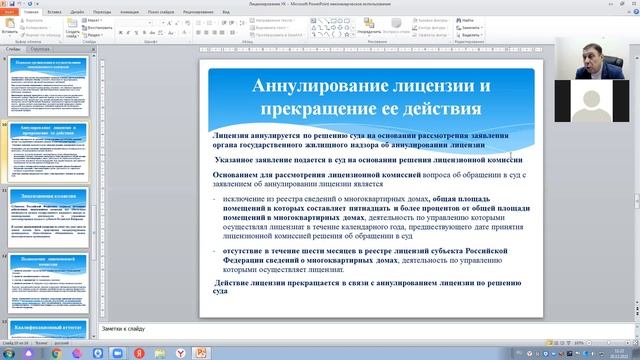Switch to the Review (Рецензирование) tab
The image size is (640, 360).
[198, 12]
